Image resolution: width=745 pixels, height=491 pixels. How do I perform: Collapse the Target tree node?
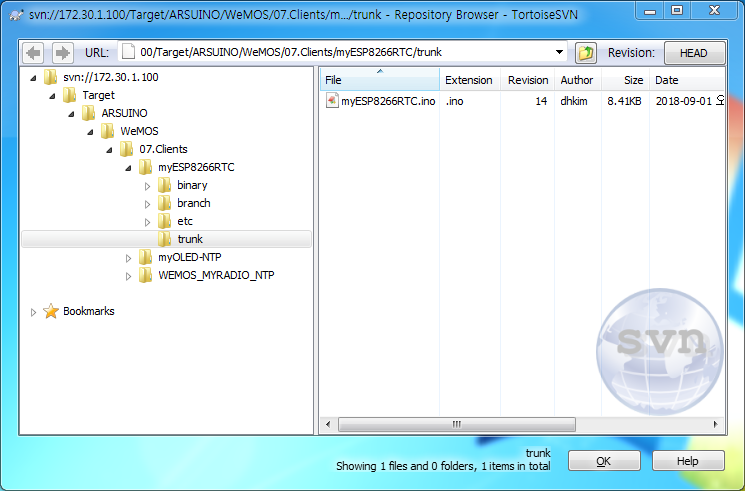pyautogui.click(x=52, y=96)
